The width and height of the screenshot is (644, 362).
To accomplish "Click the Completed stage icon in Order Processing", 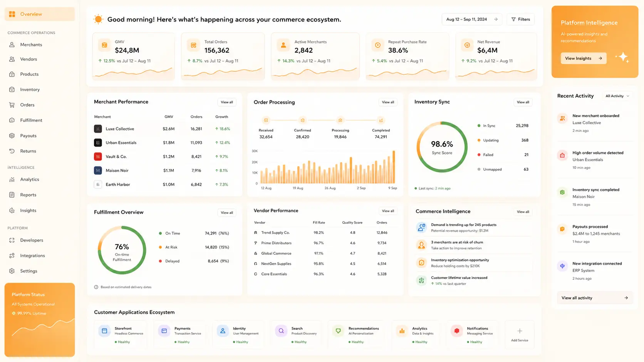I will [x=381, y=120].
